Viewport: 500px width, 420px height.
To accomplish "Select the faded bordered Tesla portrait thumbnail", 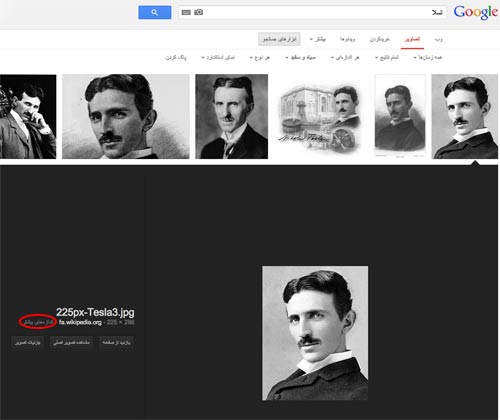I will (400, 116).
